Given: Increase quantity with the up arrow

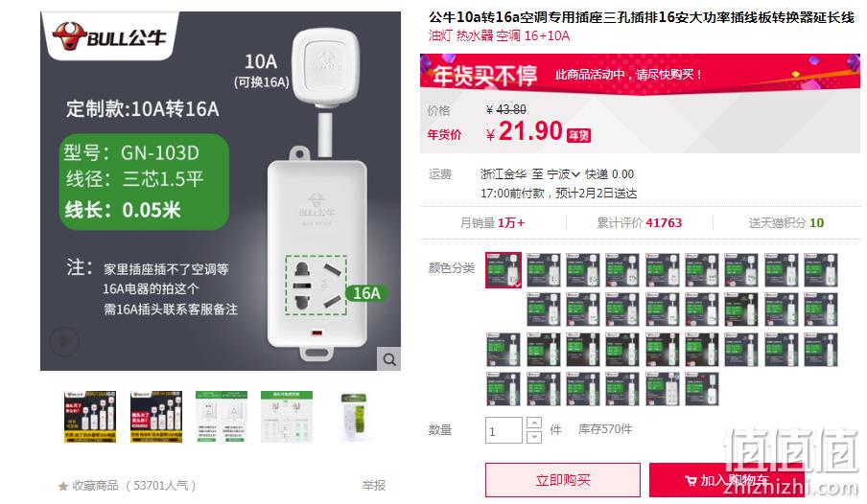Looking at the screenshot, I should click(x=534, y=424).
